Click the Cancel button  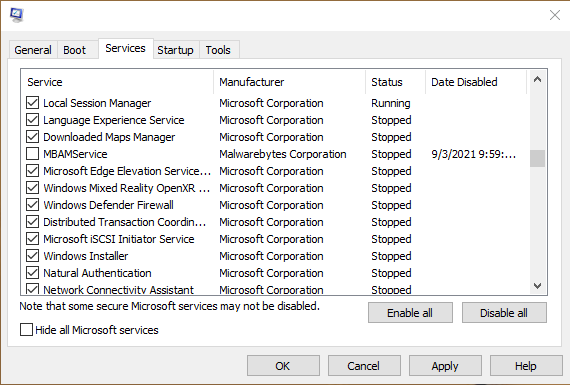pyautogui.click(x=364, y=366)
